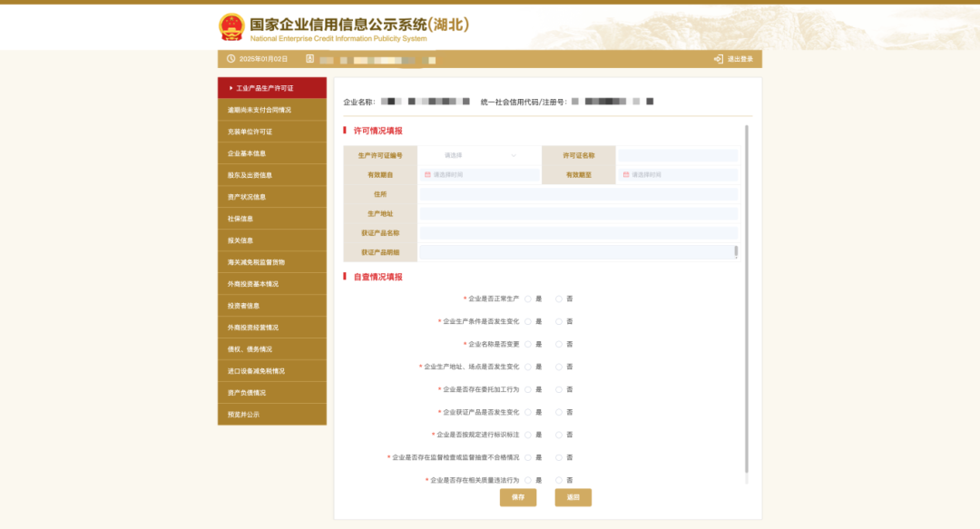Image resolution: width=980 pixels, height=529 pixels.
Task: Click the date 2025年01月02日
Action: tap(263, 59)
